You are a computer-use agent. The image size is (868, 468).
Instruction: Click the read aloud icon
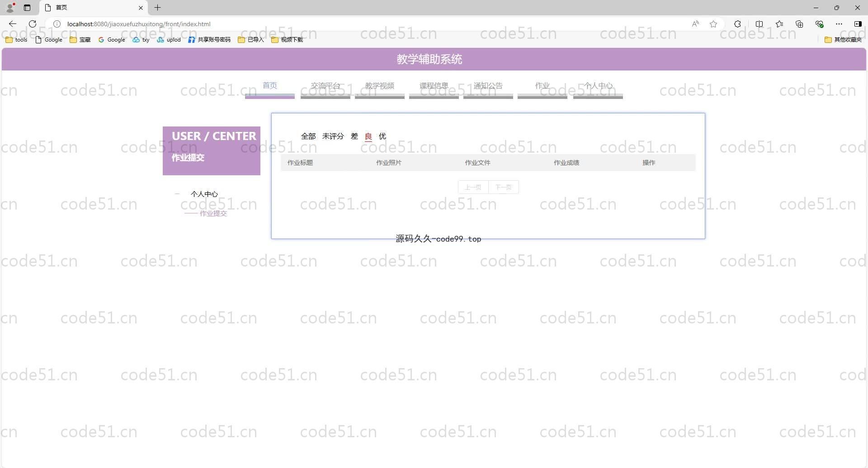click(x=695, y=24)
